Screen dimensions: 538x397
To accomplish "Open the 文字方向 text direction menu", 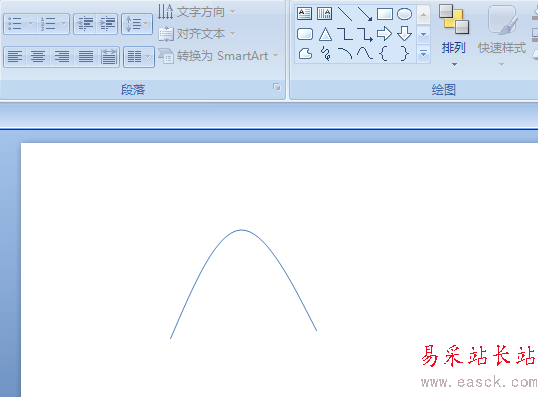I will pyautogui.click(x=196, y=12).
